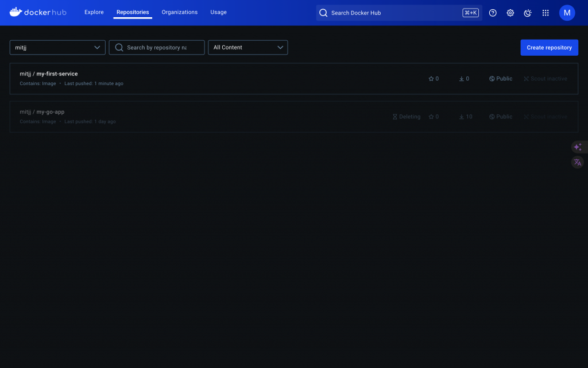
Task: Open the Organizations tab
Action: point(180,12)
